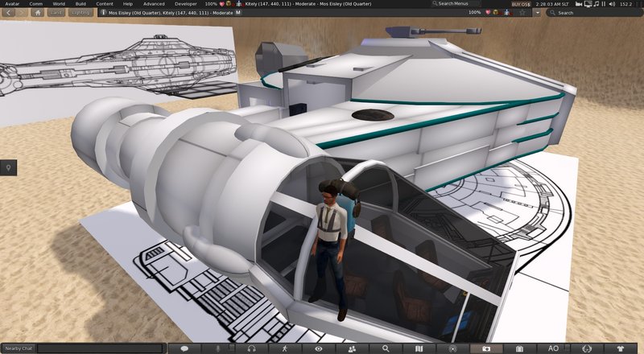The width and height of the screenshot is (644, 354).
Task: Open the World menu
Action: [59, 4]
